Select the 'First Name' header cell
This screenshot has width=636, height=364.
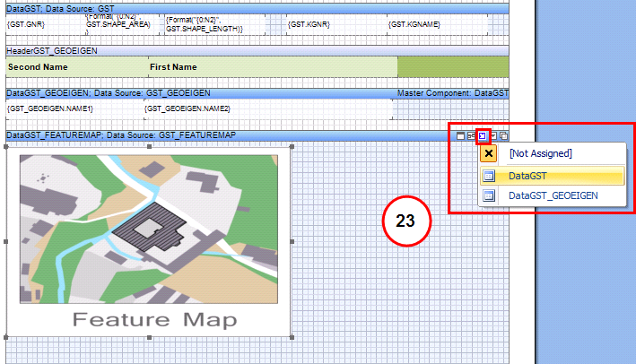coord(273,67)
